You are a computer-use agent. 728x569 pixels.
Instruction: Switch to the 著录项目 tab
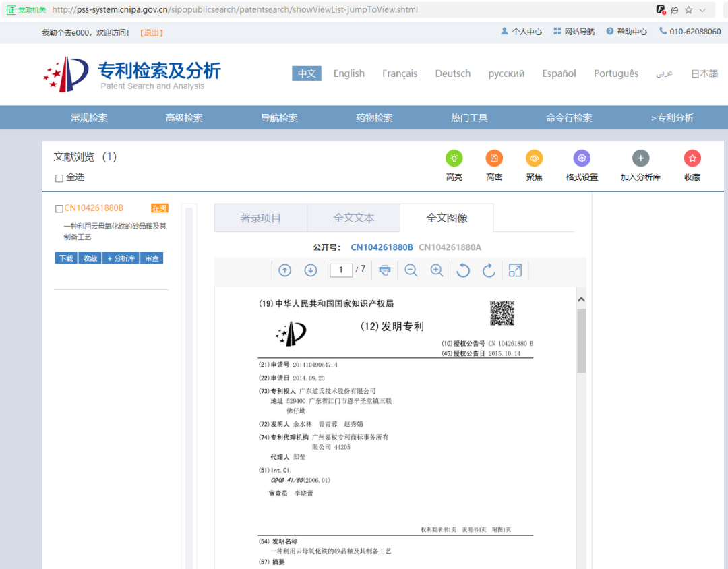point(260,217)
